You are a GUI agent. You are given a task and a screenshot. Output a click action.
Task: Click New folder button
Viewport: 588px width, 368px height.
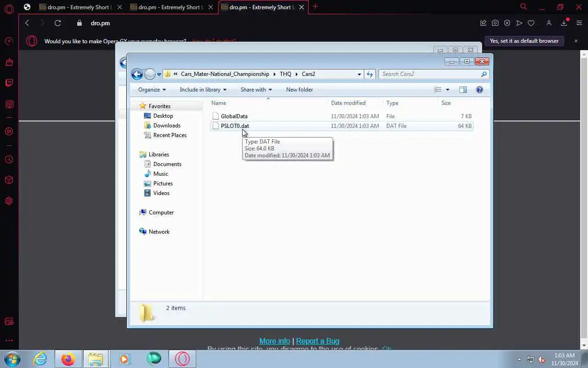300,90
